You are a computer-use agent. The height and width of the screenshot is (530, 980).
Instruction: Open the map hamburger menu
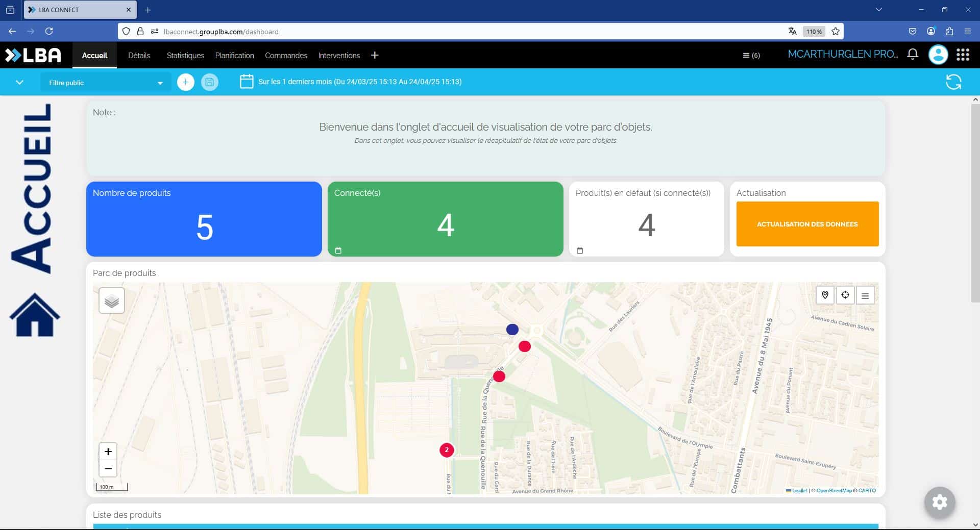(865, 295)
